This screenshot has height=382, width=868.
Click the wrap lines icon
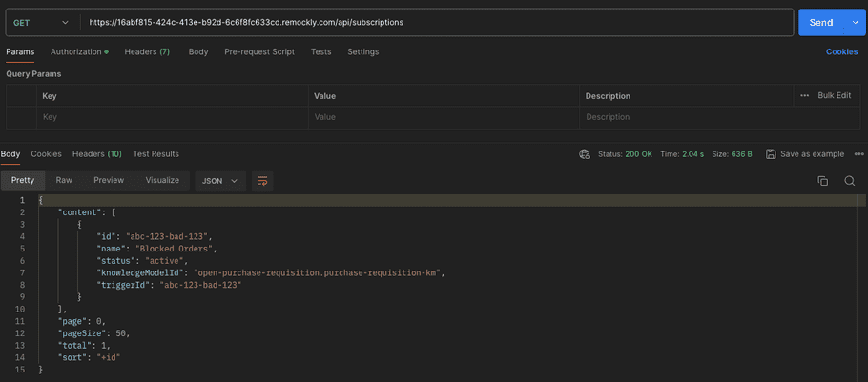[x=262, y=180]
